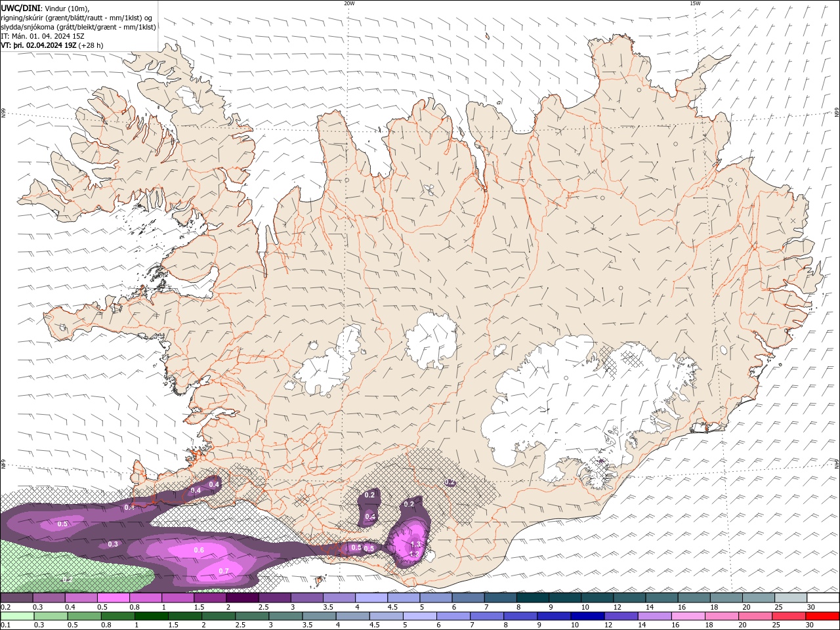Select the slydda/snjókoma legend description line

pyautogui.click(x=79, y=27)
